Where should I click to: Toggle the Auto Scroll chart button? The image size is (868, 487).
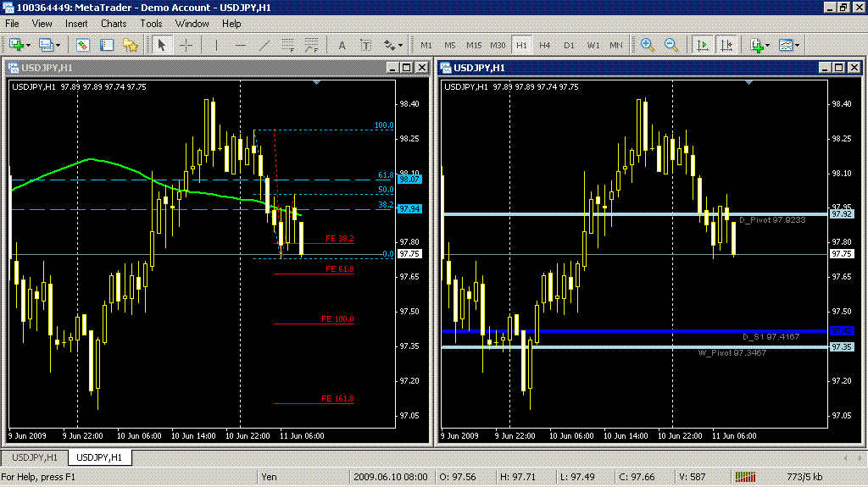tap(702, 45)
